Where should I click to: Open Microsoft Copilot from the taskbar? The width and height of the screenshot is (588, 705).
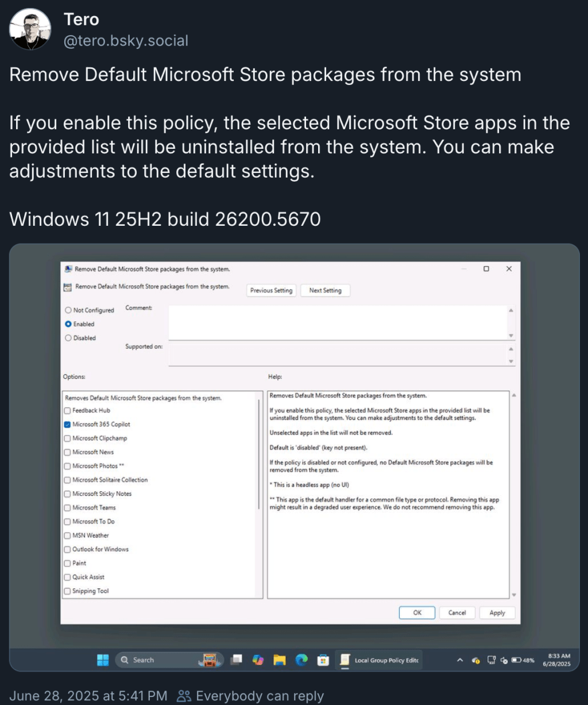coord(257,660)
